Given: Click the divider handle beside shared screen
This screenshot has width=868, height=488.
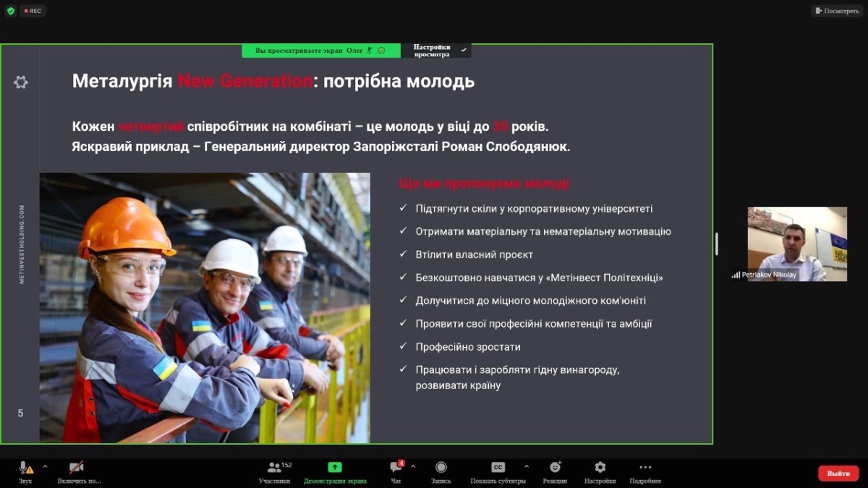Looking at the screenshot, I should [x=717, y=244].
